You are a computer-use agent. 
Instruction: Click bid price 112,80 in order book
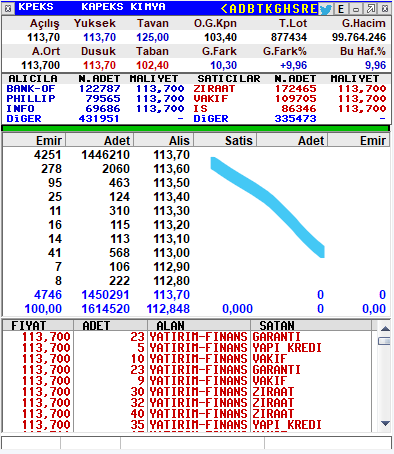[x=171, y=281]
